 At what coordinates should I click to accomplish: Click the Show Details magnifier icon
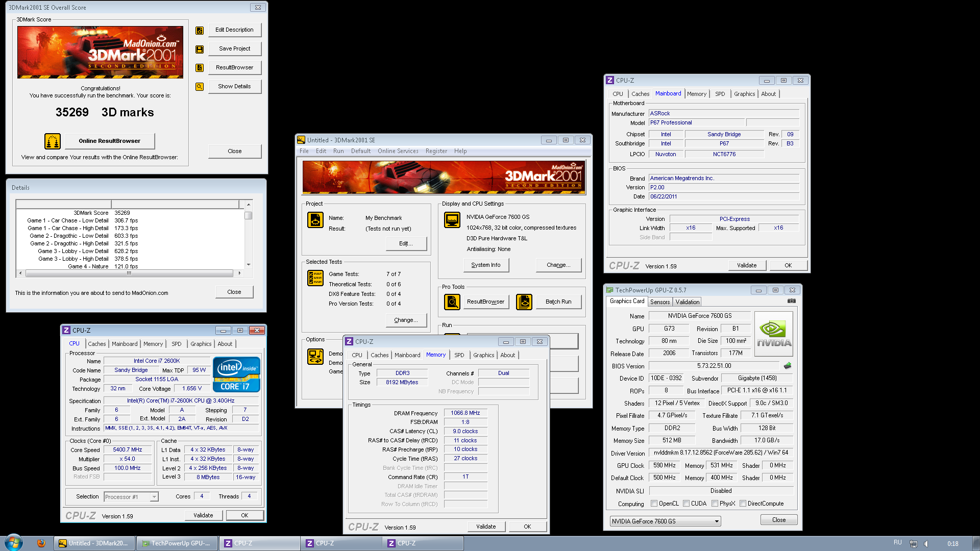(x=200, y=86)
